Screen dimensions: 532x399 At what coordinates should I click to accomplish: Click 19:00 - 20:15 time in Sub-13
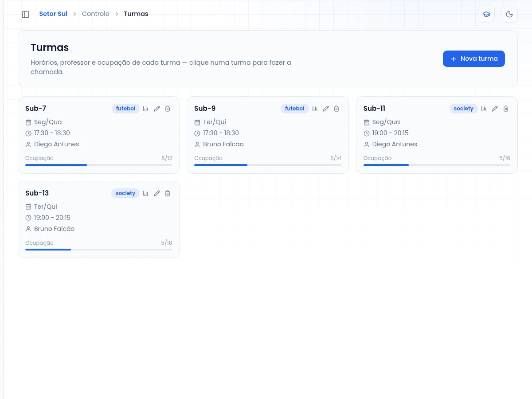[52, 218]
